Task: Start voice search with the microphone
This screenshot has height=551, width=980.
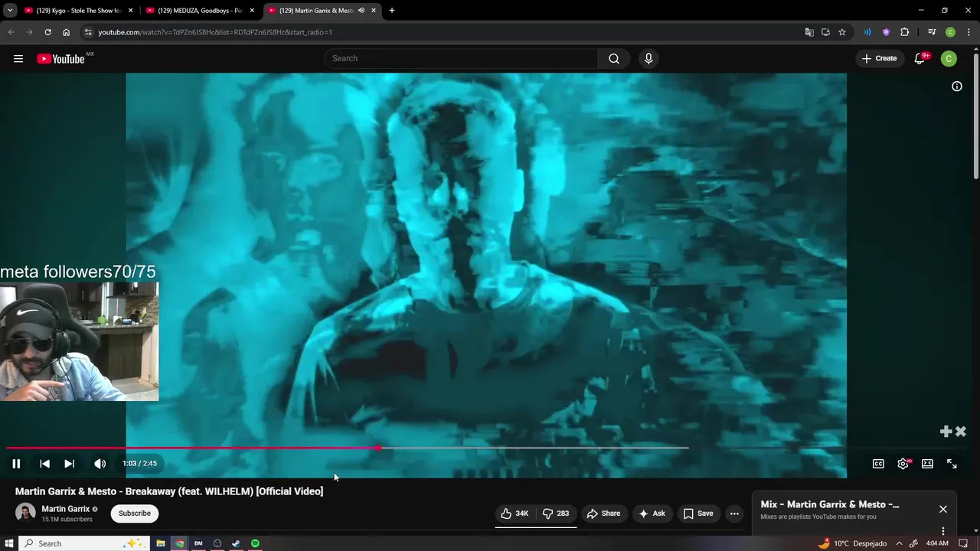Action: pyautogui.click(x=648, y=58)
